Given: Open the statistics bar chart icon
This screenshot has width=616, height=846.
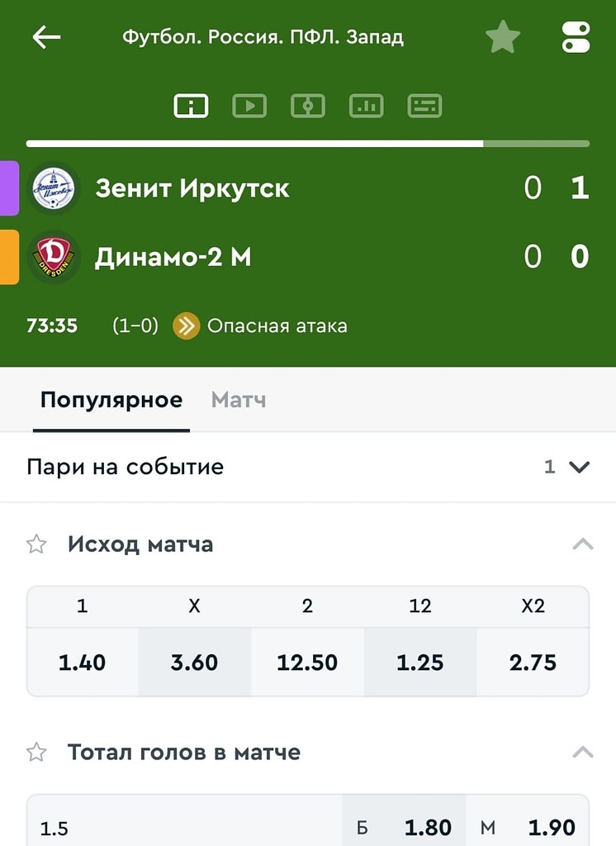Looking at the screenshot, I should [367, 105].
